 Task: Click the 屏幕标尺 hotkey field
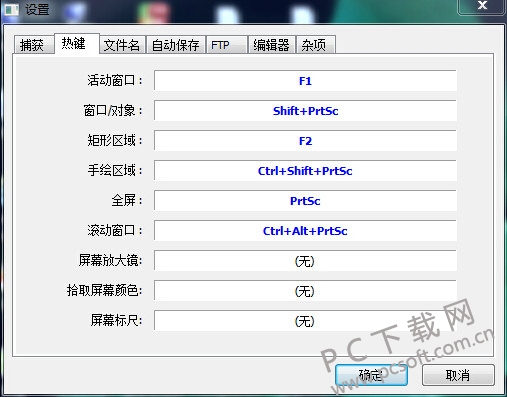pyautogui.click(x=305, y=321)
